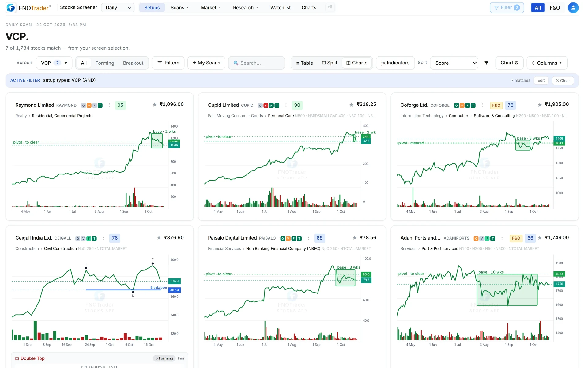Expand the Market menu dropdown
The height and width of the screenshot is (368, 588).
[211, 8]
